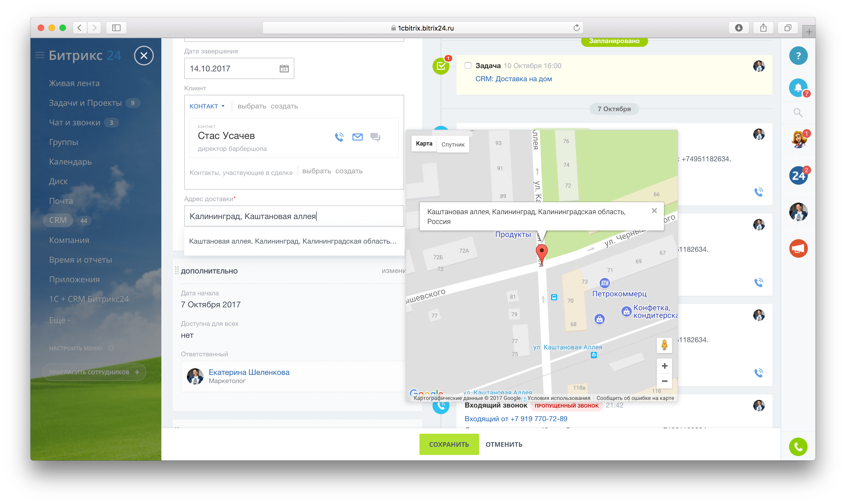Click ул. Каштановая Аллея bus stop label
Screen dimensions: 846x504
tap(567, 347)
